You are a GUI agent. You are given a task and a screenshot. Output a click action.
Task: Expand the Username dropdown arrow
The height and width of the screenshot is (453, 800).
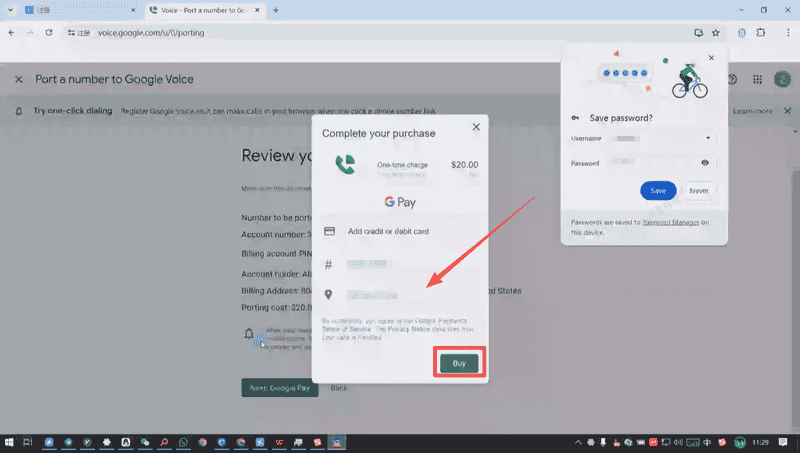tap(708, 138)
